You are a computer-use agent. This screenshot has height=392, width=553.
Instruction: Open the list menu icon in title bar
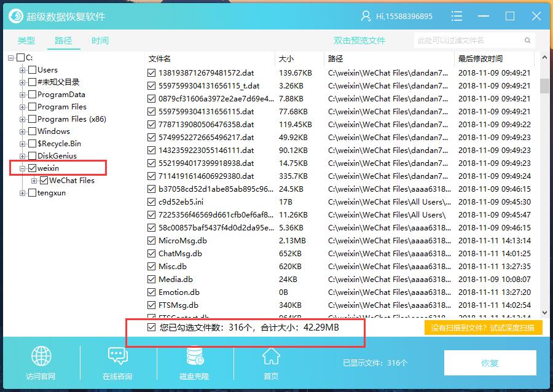coord(457,16)
